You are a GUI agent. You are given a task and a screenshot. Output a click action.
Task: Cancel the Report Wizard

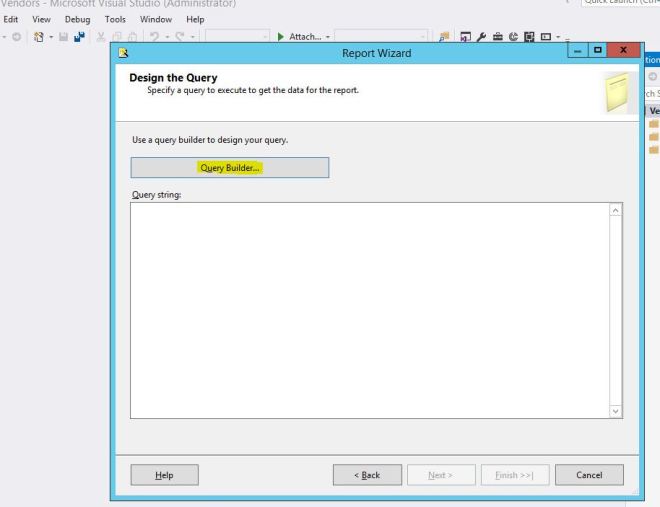click(589, 475)
